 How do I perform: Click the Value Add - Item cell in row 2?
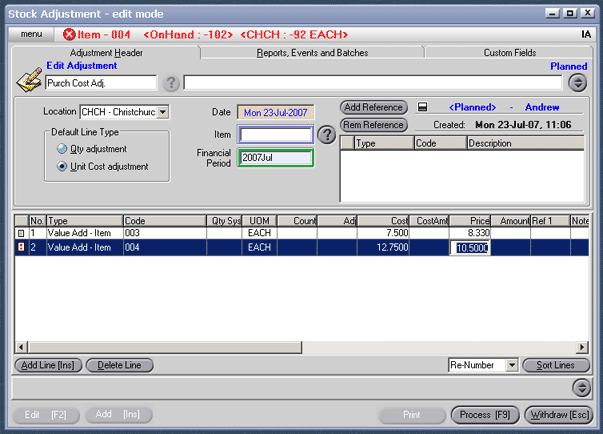click(x=85, y=248)
